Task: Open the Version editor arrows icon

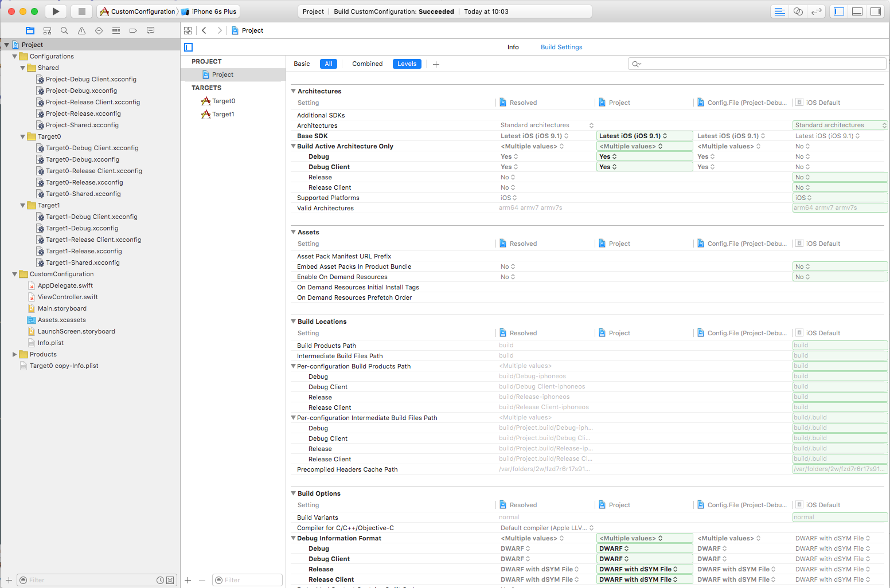Action: (816, 11)
